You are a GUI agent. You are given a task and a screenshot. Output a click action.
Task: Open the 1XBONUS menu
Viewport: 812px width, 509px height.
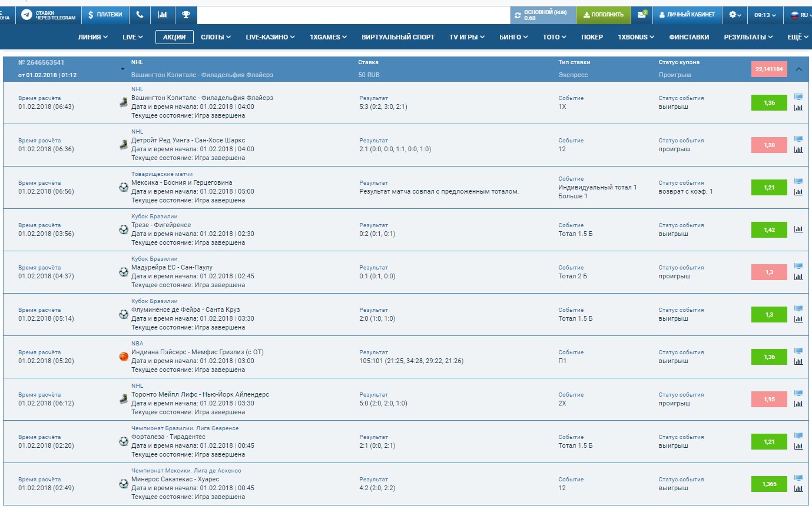pyautogui.click(x=636, y=37)
